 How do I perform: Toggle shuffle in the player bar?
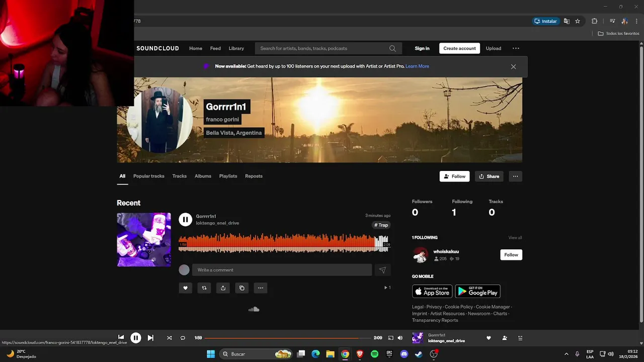pos(169,338)
